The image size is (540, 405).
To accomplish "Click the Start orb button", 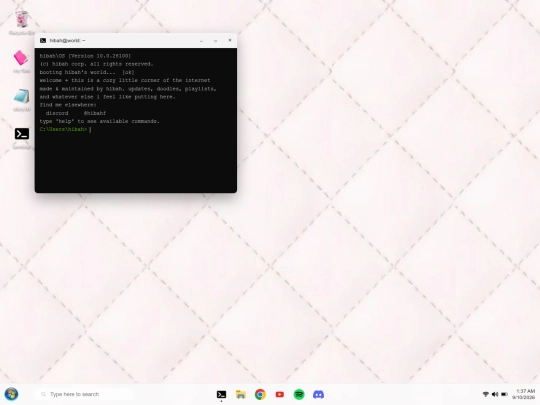I will click(x=11, y=394).
